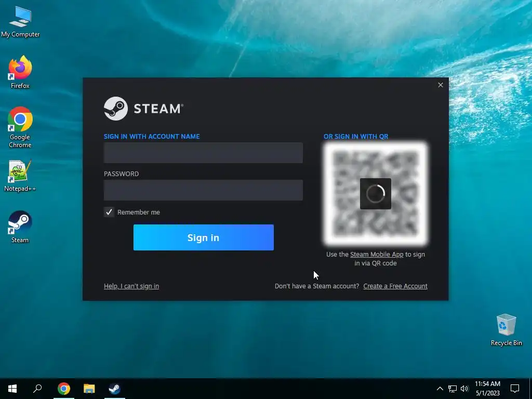Open the Recycle Bin
The width and height of the screenshot is (532, 399).
pos(506,330)
